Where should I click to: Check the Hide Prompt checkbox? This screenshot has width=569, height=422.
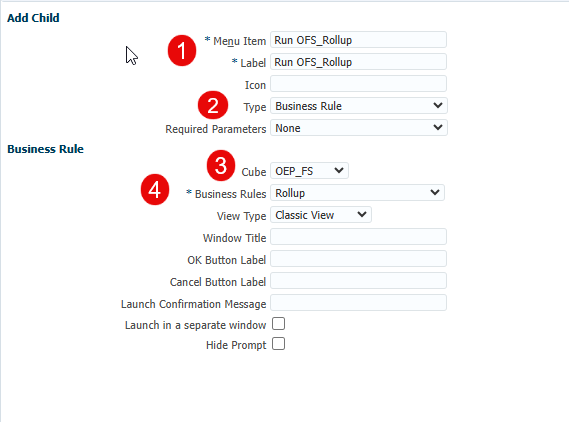click(278, 344)
